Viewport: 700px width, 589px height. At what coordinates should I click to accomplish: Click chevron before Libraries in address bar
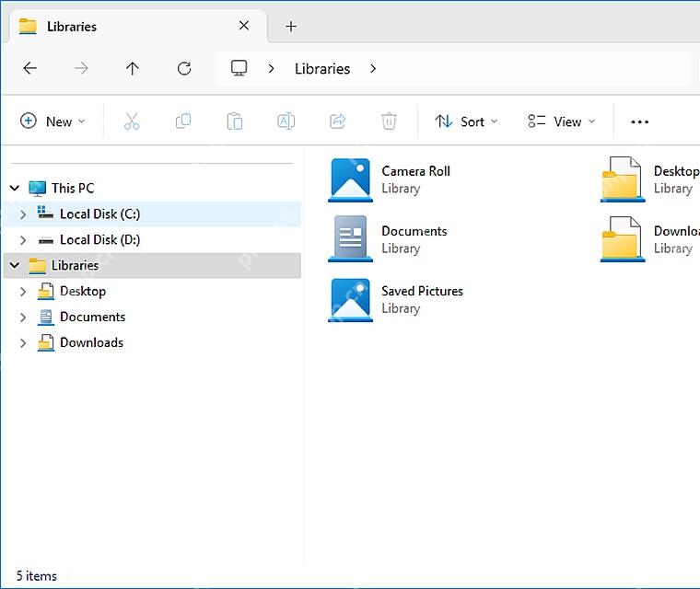click(x=271, y=69)
